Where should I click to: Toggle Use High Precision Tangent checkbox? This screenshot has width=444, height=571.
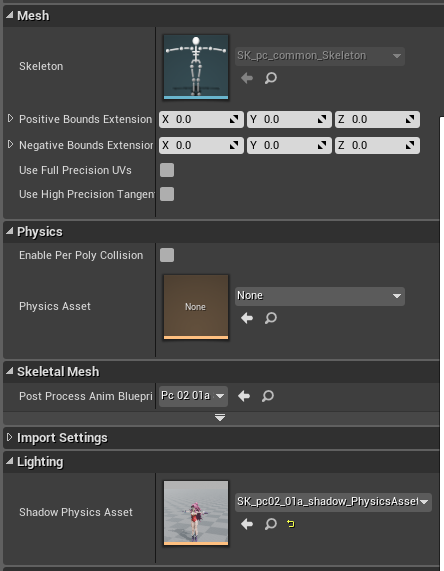(x=167, y=194)
